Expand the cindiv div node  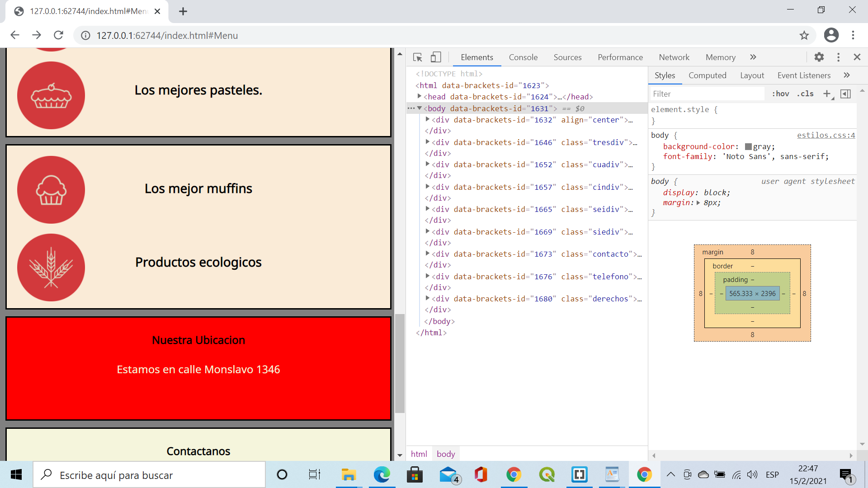(x=427, y=187)
